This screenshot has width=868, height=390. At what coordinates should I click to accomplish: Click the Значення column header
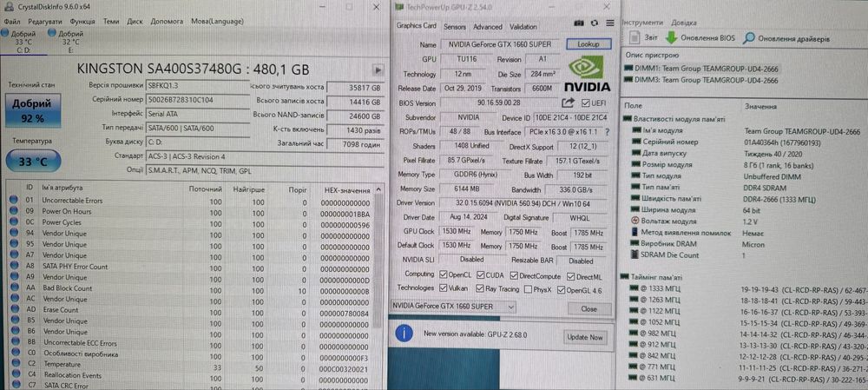[760, 106]
